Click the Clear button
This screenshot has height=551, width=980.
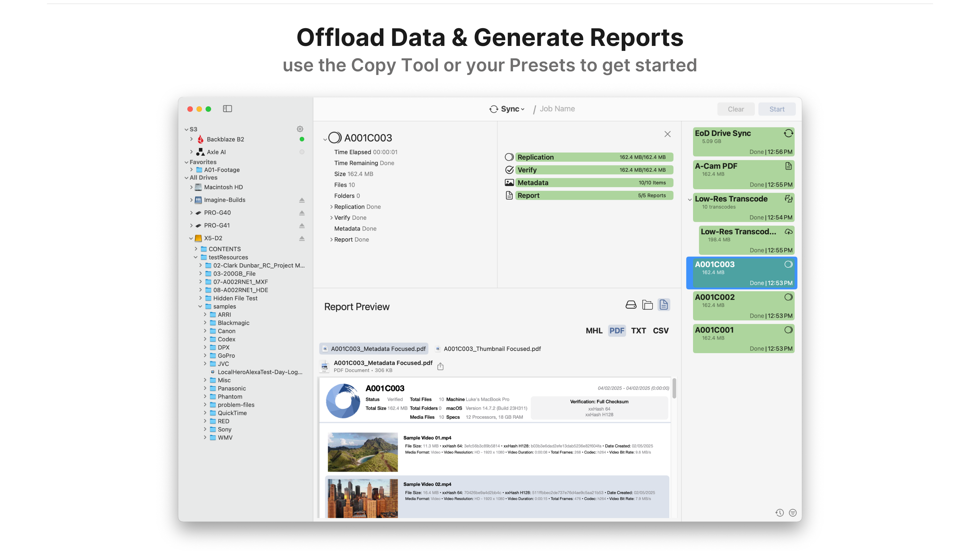(x=735, y=109)
